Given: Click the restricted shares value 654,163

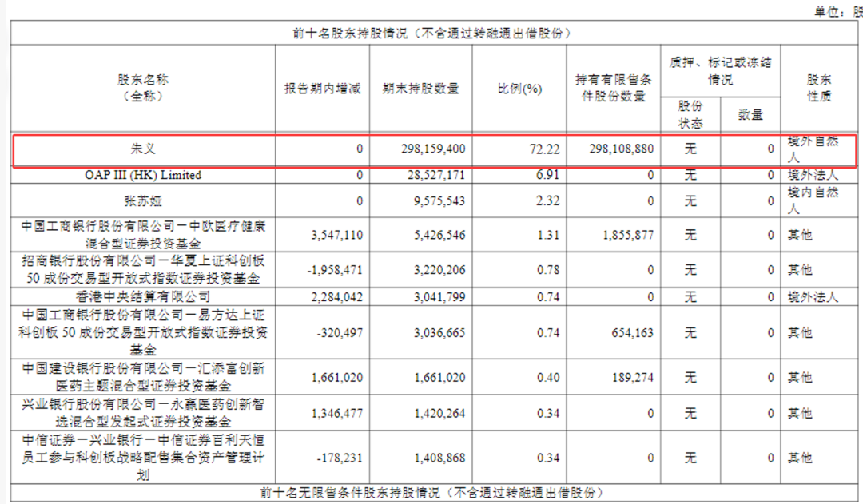Looking at the screenshot, I should click(x=632, y=333).
